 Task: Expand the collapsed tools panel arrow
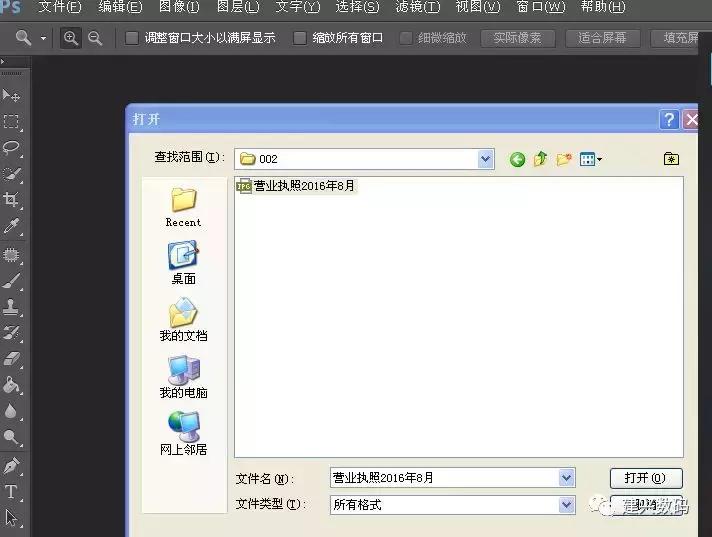tap(3, 61)
